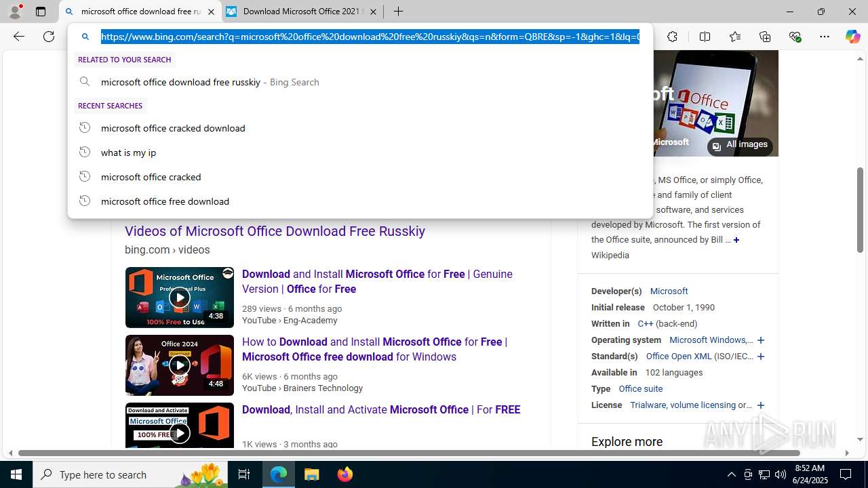Image resolution: width=868 pixels, height=488 pixels.
Task: Open a new tab with plus button
Action: 399,12
